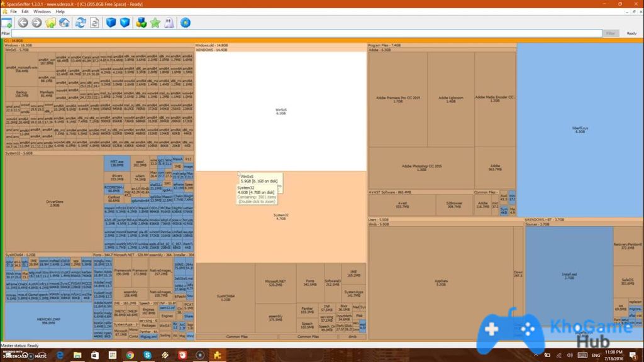Viewport: 644px width, 362px height.
Task: Click the first blue cube icon
Action: click(x=111, y=23)
